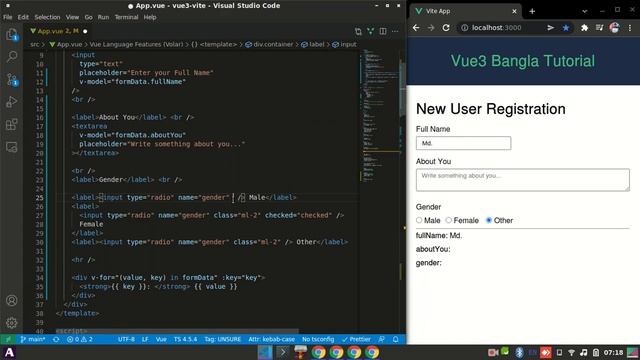Click the No tsconfig status item

(x=318, y=339)
